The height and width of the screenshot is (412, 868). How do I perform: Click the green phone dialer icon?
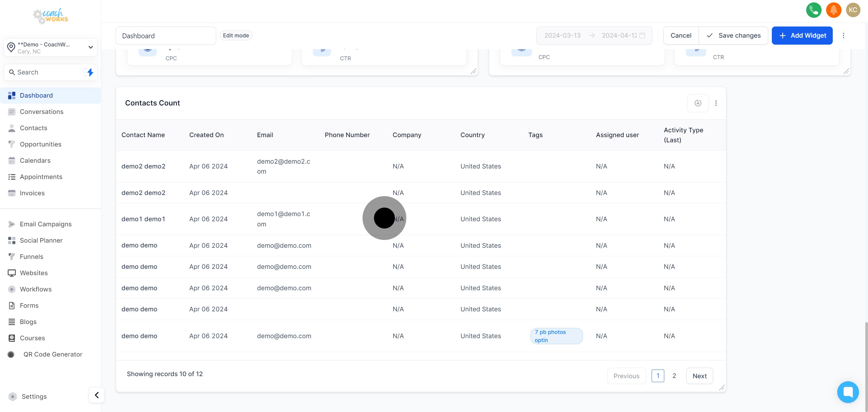click(813, 10)
